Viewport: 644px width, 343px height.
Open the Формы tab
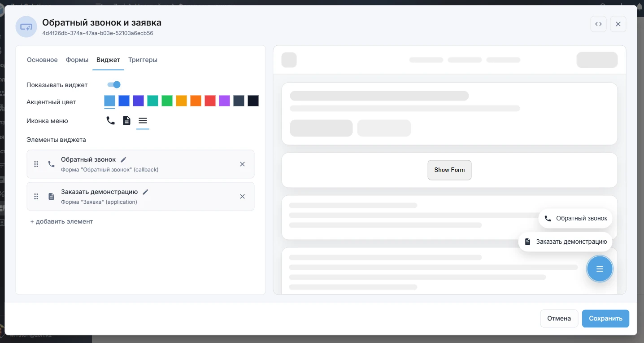point(77,60)
